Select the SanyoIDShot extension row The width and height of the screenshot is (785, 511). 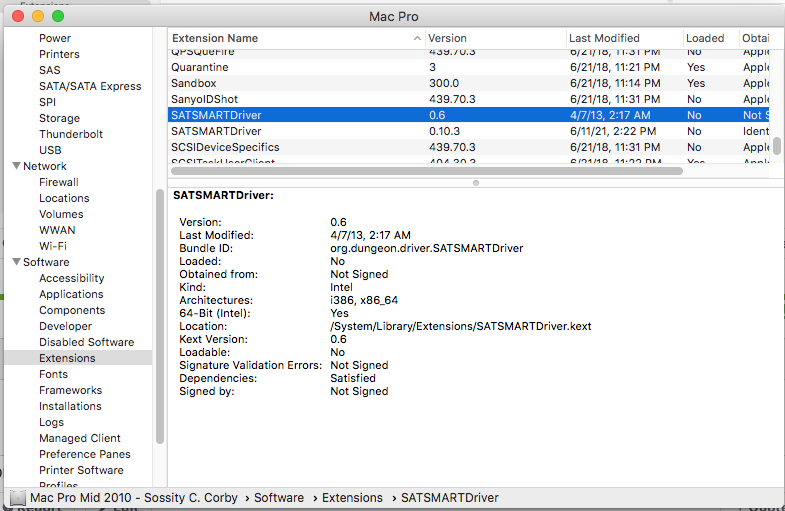[470, 99]
